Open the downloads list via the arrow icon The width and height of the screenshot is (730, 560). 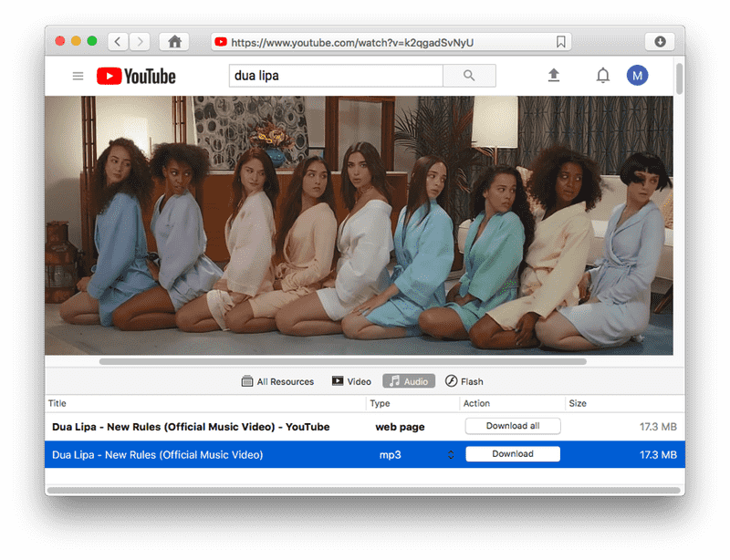point(660,42)
